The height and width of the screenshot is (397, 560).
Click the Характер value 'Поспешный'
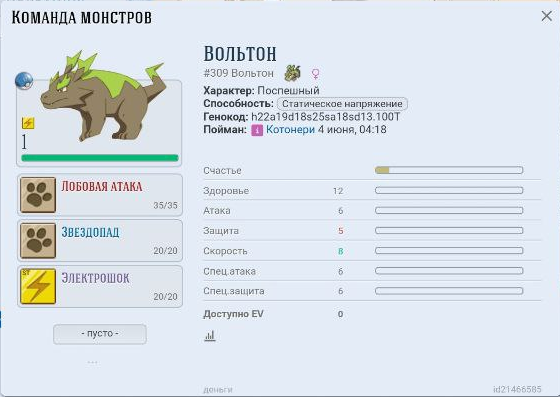click(289, 90)
